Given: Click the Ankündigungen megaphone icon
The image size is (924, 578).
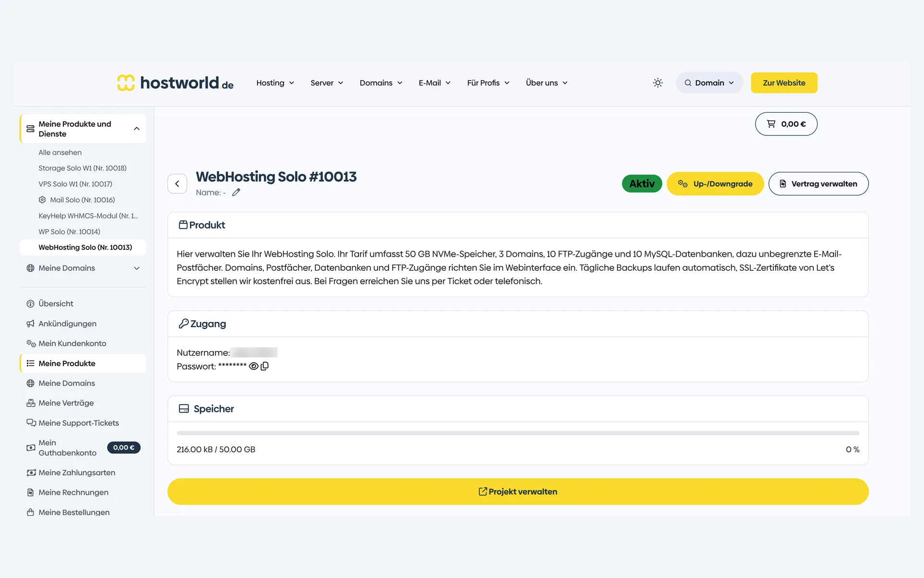Looking at the screenshot, I should pos(30,324).
